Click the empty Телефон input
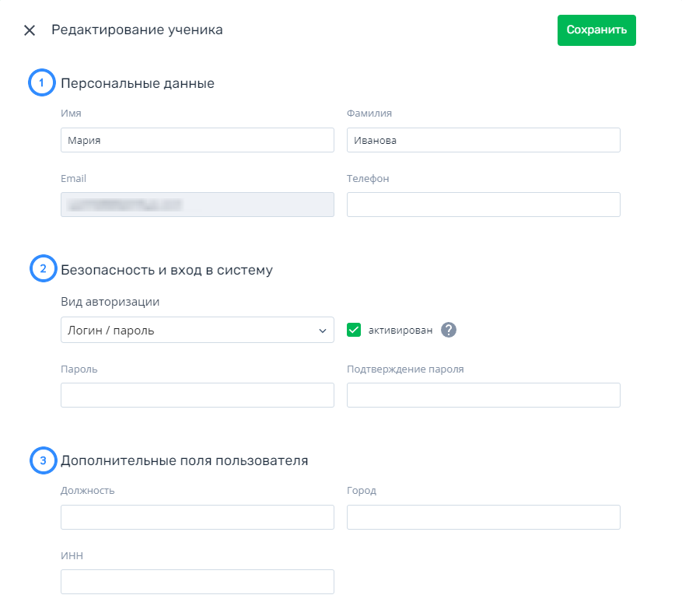 click(x=483, y=205)
